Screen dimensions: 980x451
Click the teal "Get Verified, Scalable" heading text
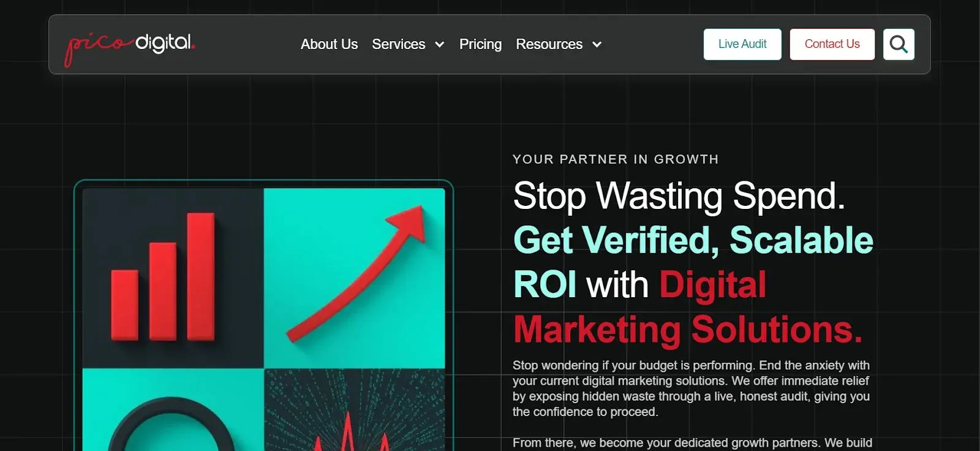[x=693, y=240]
